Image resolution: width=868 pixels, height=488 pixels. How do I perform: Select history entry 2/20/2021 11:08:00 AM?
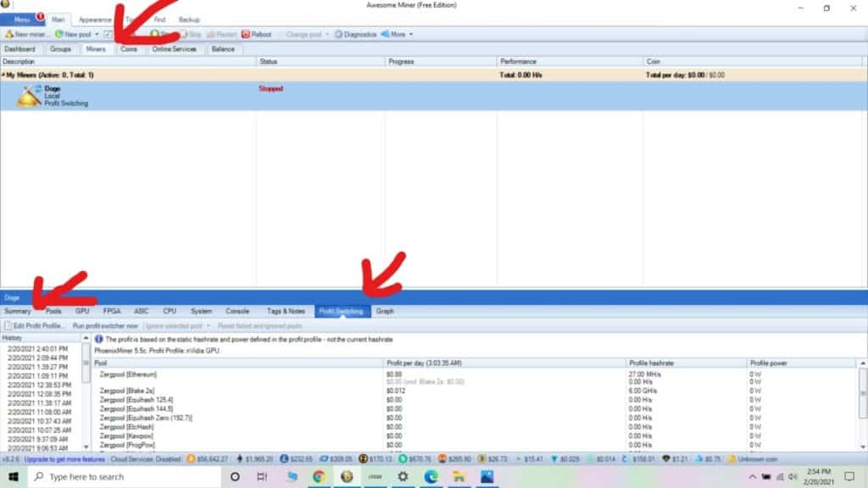tap(39, 413)
